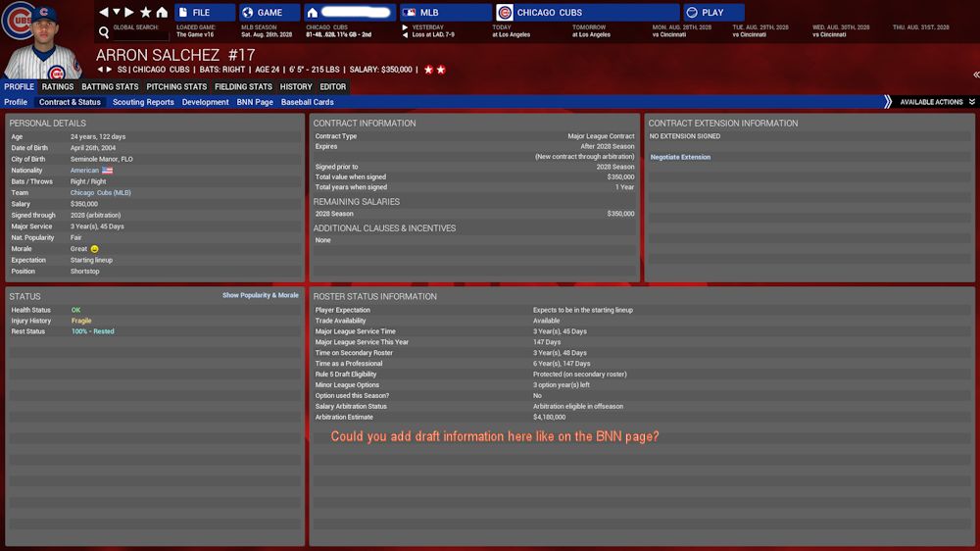Click the Trade Availability 'Available' value
The width and height of the screenshot is (980, 551).
click(x=546, y=321)
